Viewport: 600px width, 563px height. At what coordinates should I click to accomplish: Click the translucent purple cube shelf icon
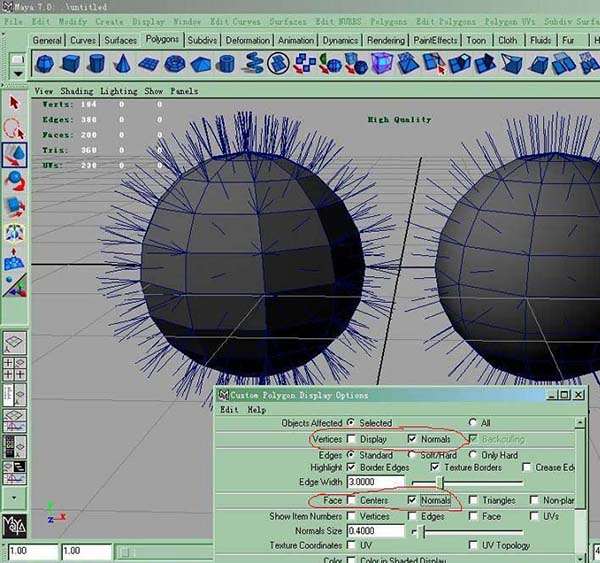click(x=382, y=64)
